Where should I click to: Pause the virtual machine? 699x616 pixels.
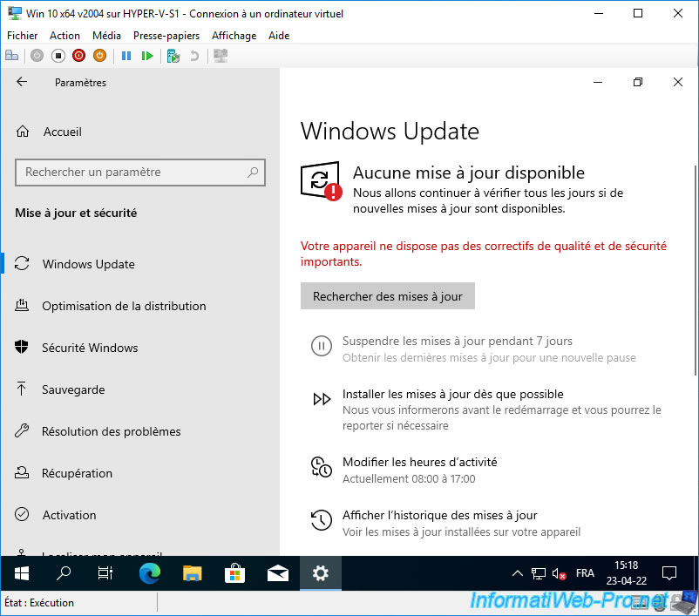(x=126, y=56)
